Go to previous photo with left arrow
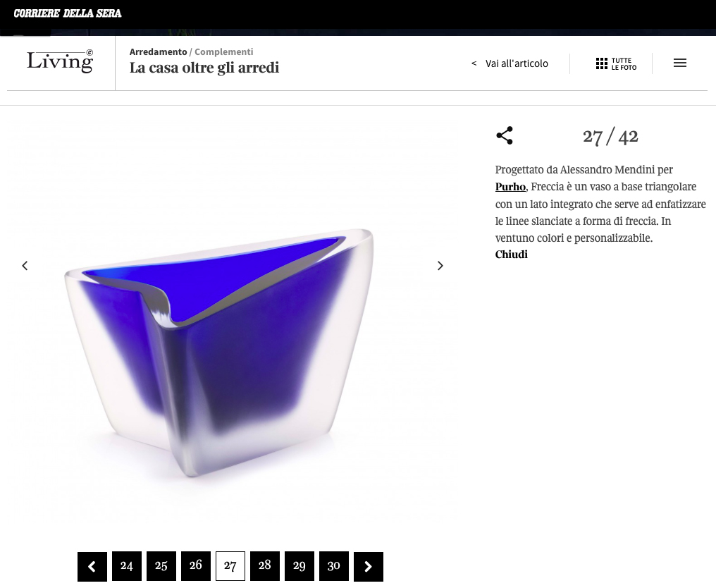 [25, 265]
